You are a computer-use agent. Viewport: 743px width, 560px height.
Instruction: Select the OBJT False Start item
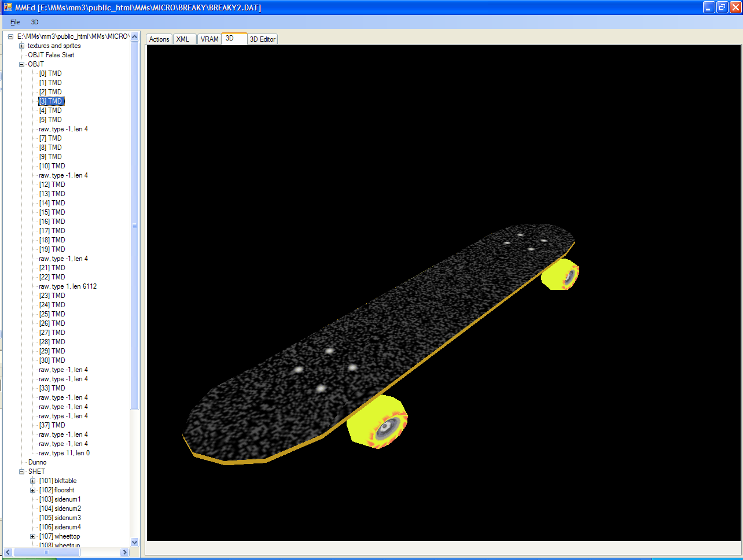(x=51, y=55)
